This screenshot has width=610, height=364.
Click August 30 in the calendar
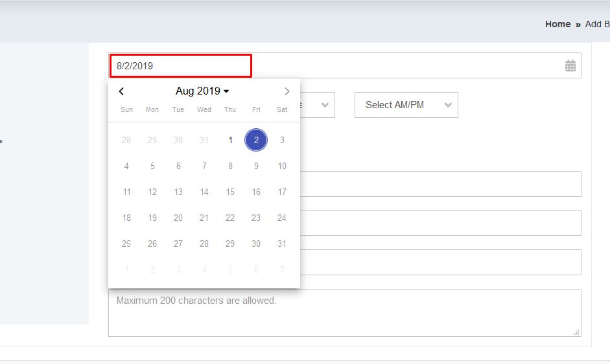point(256,244)
